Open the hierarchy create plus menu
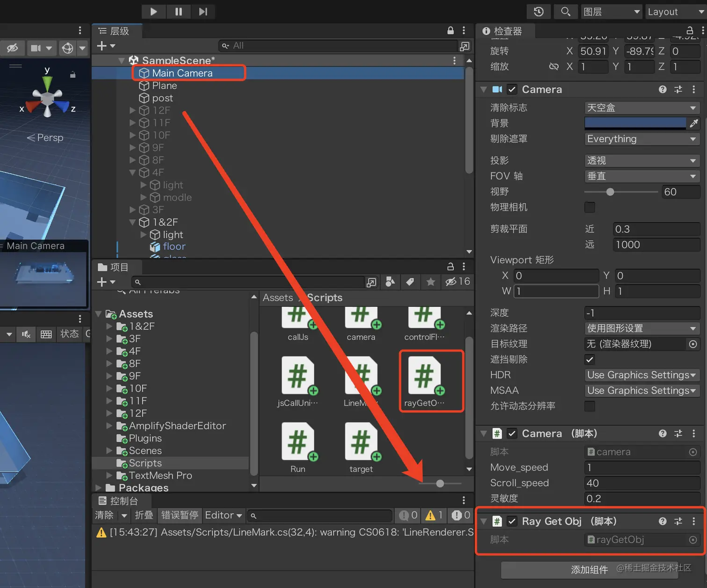The image size is (707, 588). tap(106, 46)
